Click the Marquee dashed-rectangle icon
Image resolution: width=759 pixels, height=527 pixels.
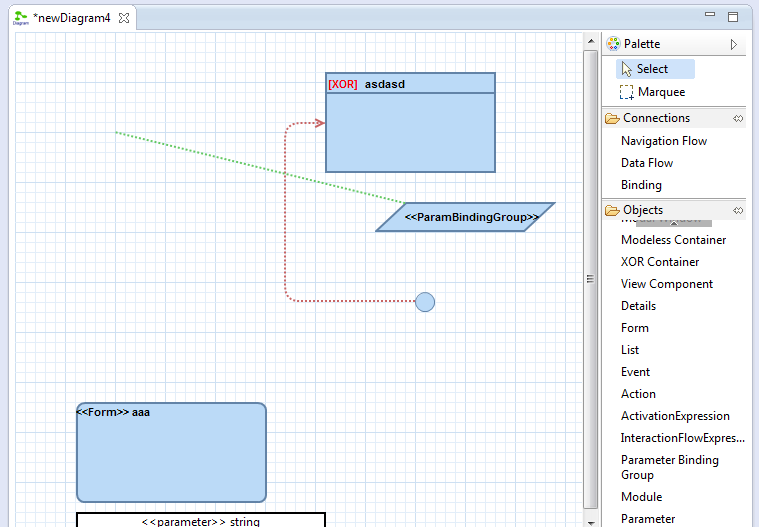[x=626, y=92]
